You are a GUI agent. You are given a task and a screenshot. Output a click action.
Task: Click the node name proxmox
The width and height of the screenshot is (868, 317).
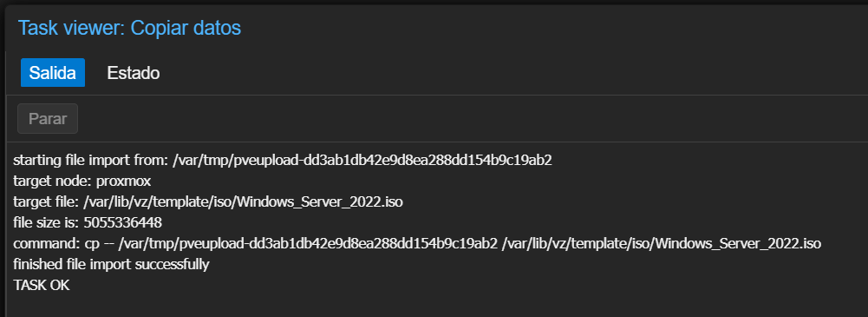click(123, 182)
